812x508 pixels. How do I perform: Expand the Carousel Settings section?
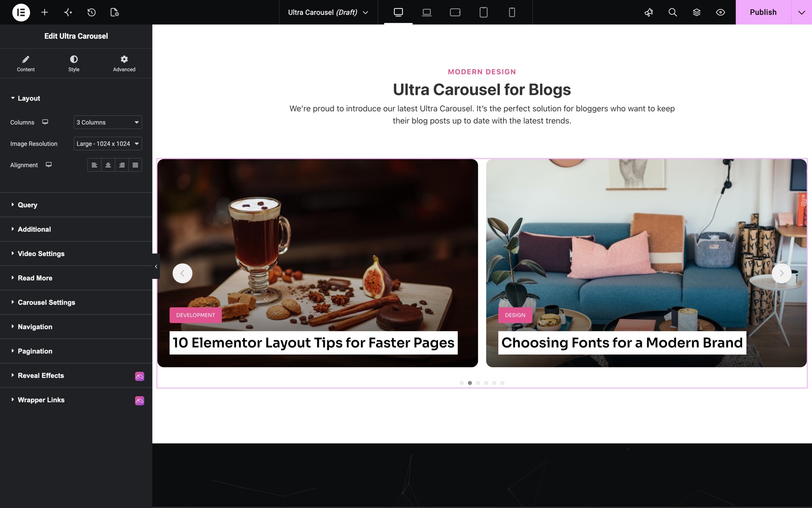pos(76,302)
